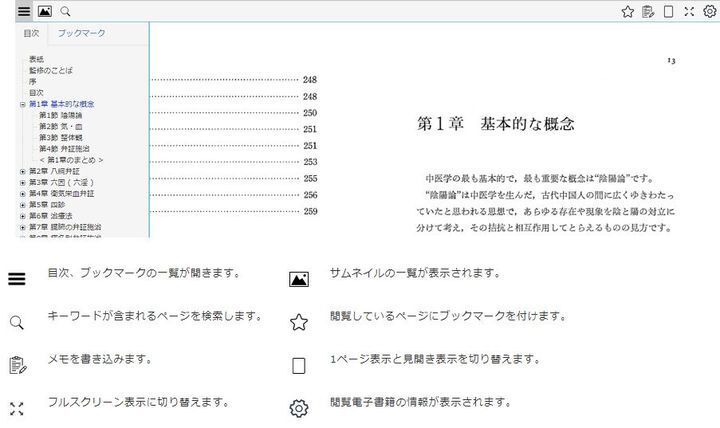Viewport: 720px width, 428px height.
Task: Click the text キーワードが含まれるページを検索します。
Action: [155, 316]
